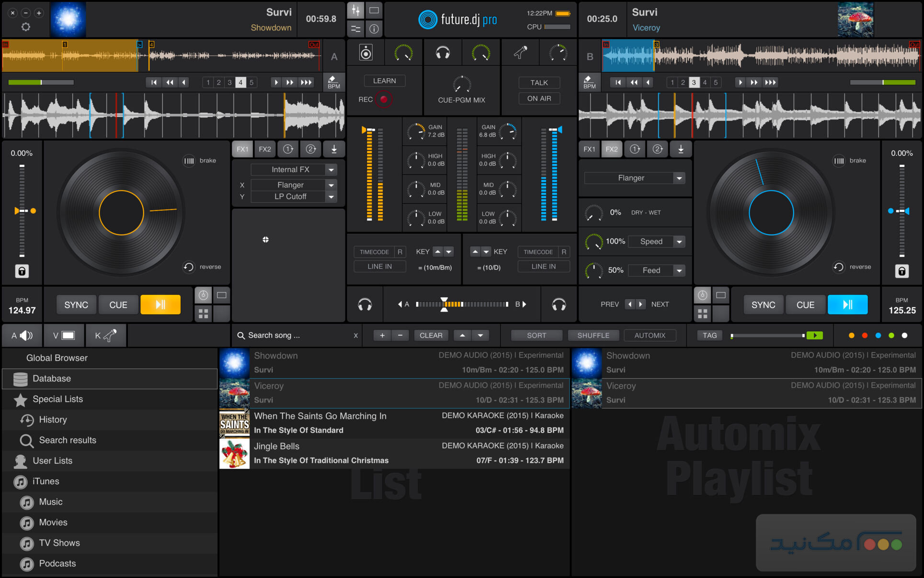The height and width of the screenshot is (578, 924).
Task: Open the Flanger effect dropdown on Deck B
Action: pos(634,177)
